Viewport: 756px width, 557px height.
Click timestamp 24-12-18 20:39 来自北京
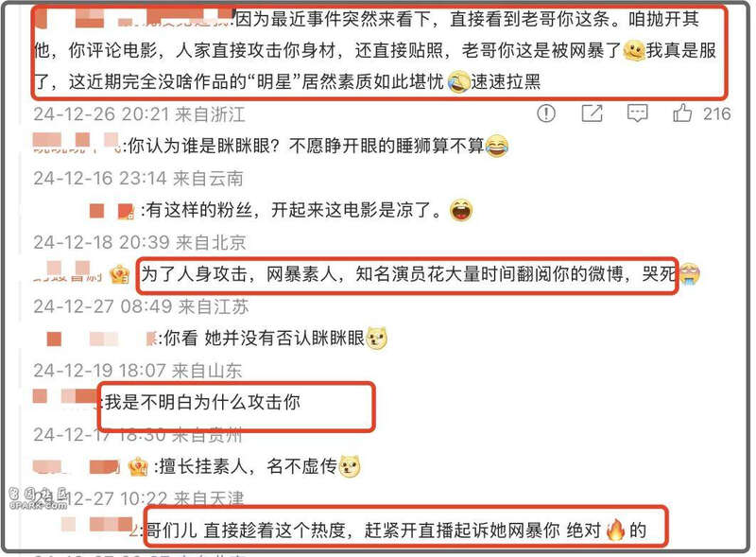(x=140, y=242)
